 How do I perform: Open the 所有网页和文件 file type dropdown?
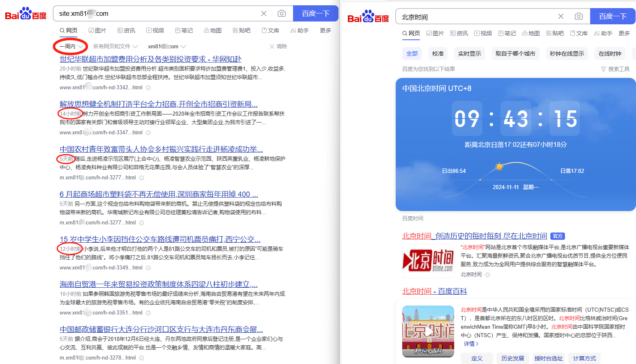(115, 47)
